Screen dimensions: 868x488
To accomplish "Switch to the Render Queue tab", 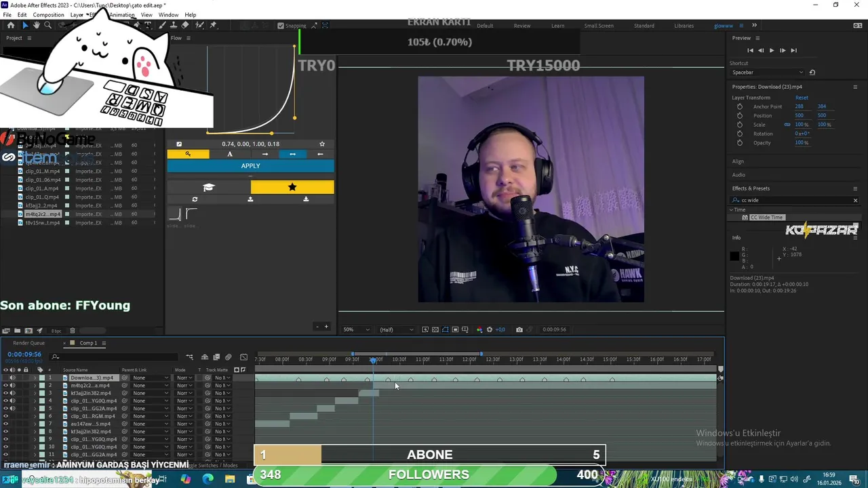I will point(28,343).
